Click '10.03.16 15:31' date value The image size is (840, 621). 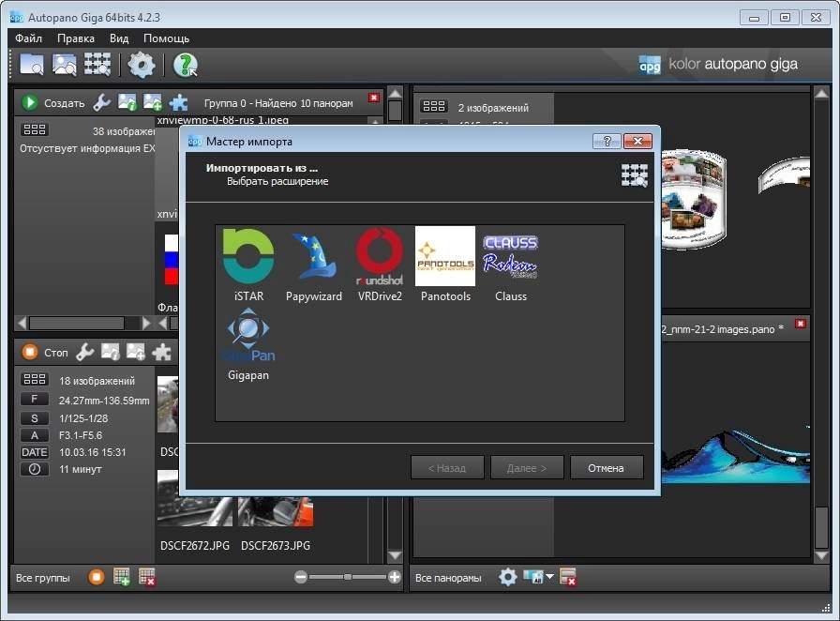[93, 452]
